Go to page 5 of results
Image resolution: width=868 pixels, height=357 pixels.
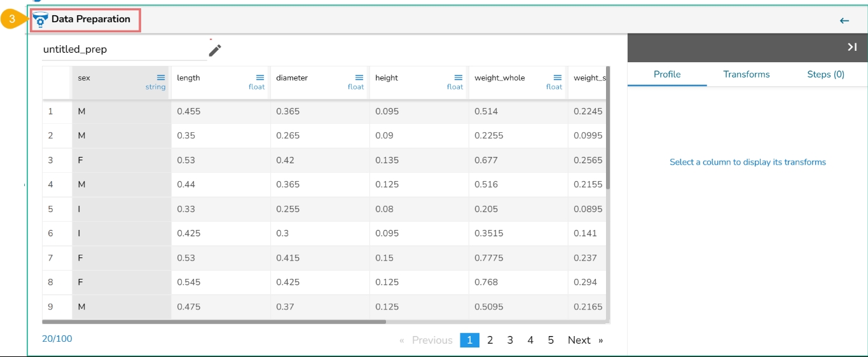(x=551, y=340)
